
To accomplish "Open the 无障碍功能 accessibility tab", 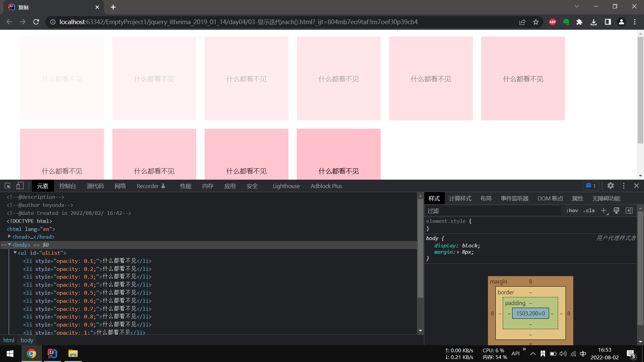I will pyautogui.click(x=606, y=198).
